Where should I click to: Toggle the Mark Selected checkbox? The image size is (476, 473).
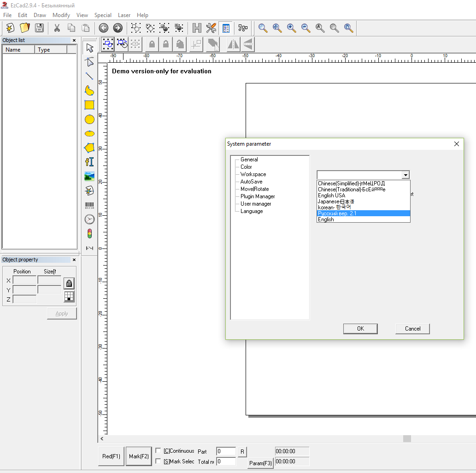point(158,461)
